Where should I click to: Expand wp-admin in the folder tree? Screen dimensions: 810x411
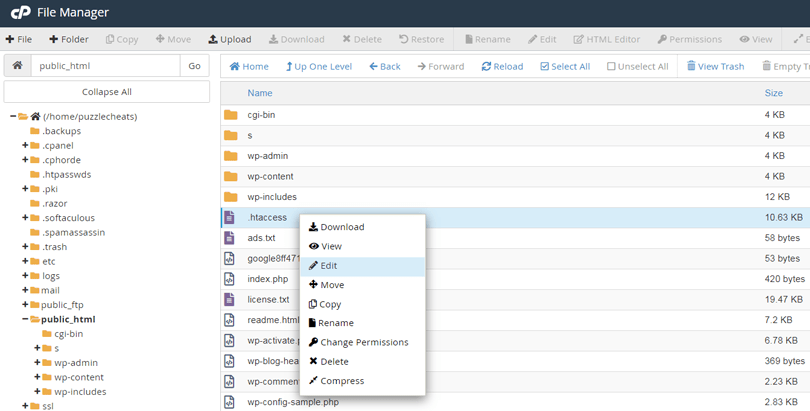(37, 362)
